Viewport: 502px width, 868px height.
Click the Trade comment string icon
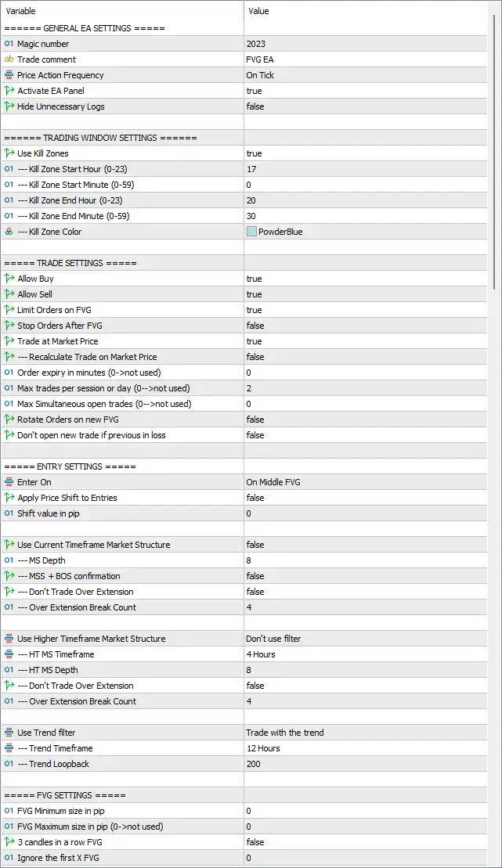pos(9,59)
